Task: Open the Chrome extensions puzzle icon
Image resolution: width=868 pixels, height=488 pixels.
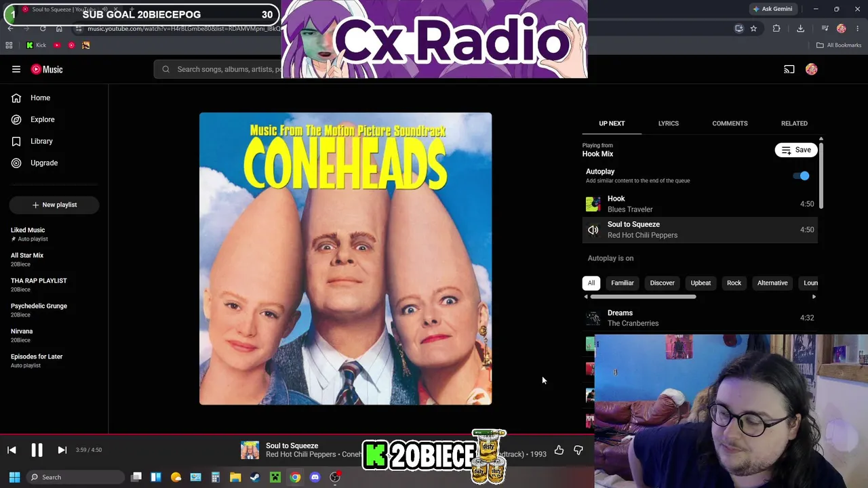Action: pyautogui.click(x=776, y=28)
